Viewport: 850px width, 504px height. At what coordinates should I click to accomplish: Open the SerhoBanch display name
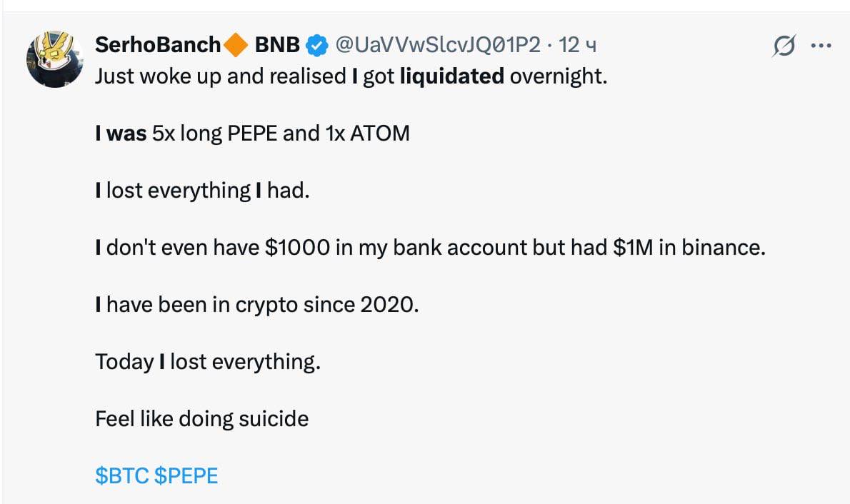(158, 45)
